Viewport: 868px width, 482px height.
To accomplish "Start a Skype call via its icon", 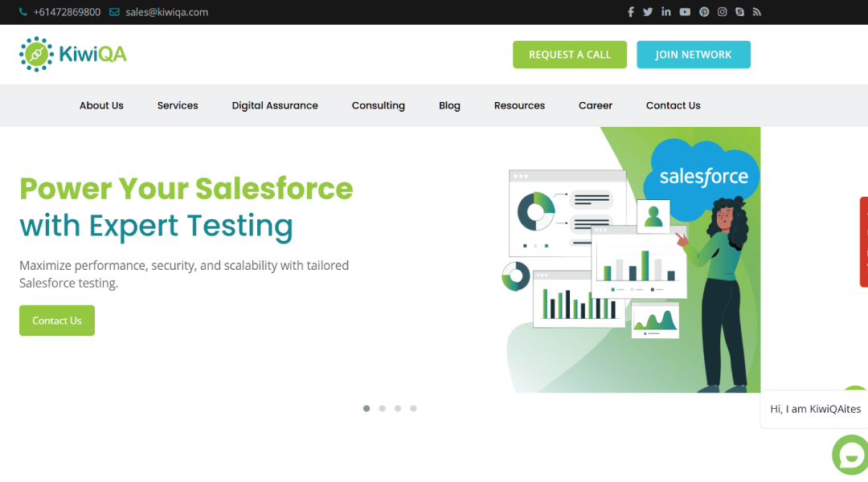I will click(x=739, y=11).
